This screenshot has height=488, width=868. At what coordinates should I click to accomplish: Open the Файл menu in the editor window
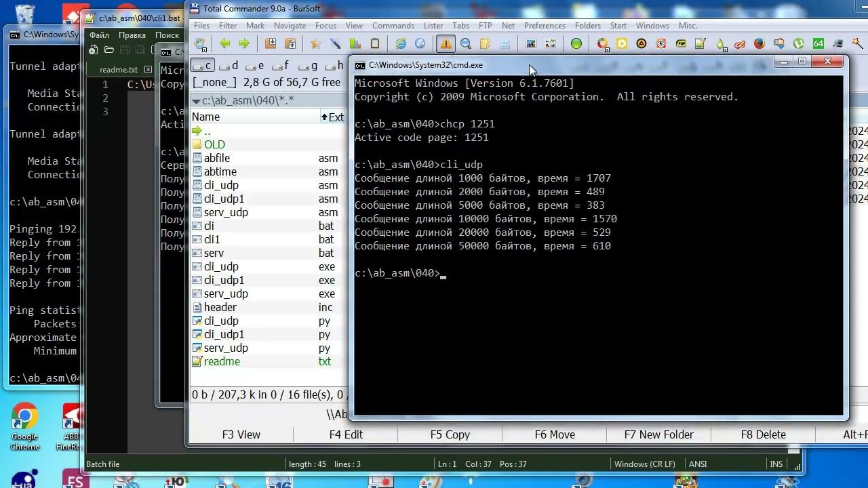pos(99,35)
